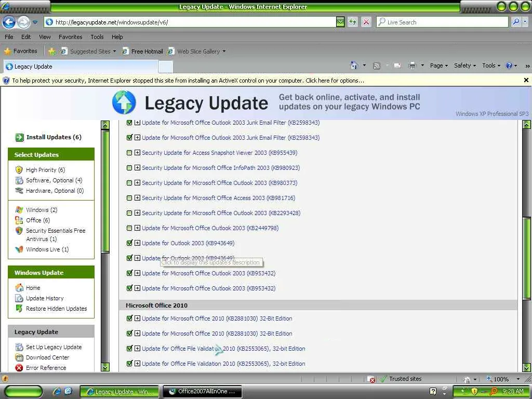Expand details for KB980923 with plus box
Viewport: 532px width, 399px height.
(137, 168)
